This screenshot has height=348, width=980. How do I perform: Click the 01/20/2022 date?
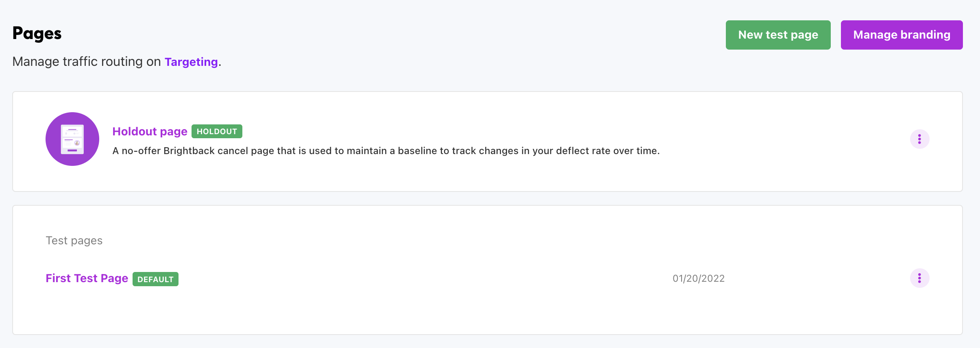698,278
